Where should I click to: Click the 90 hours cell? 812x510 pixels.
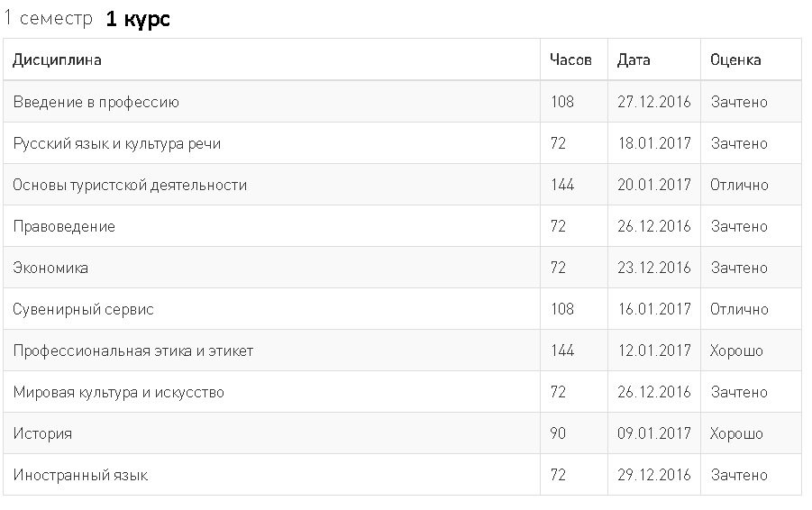coord(558,433)
